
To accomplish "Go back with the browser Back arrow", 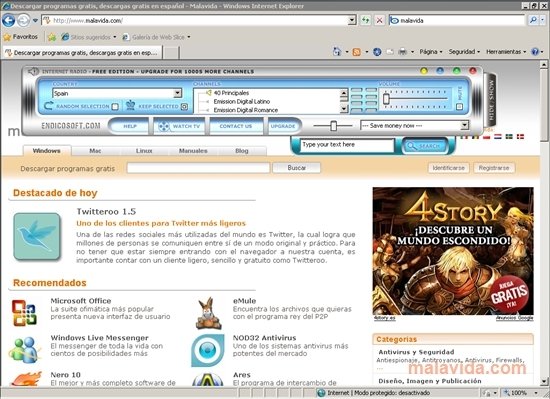I will (x=8, y=20).
